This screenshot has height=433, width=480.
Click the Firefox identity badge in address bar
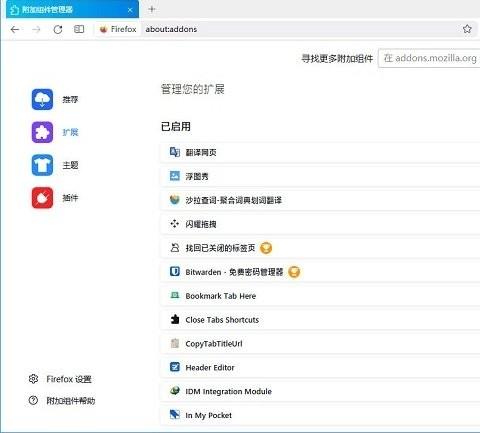pyautogui.click(x=118, y=29)
